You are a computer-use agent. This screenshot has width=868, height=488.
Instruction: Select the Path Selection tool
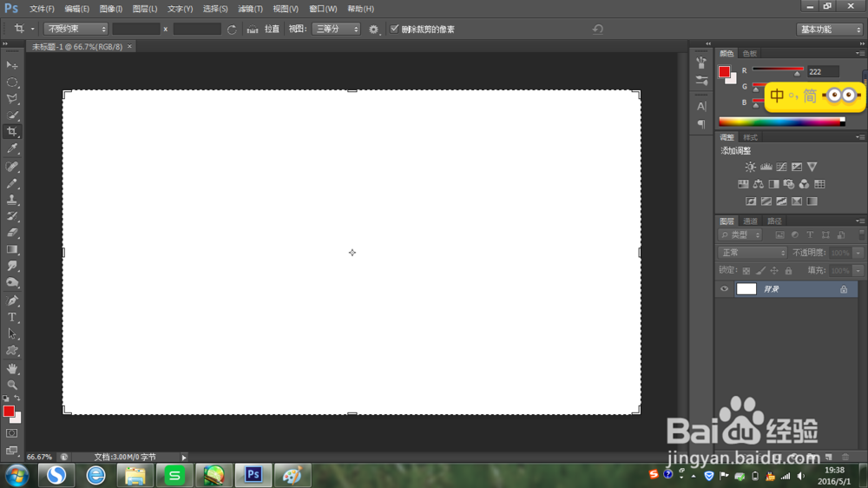pos(11,333)
